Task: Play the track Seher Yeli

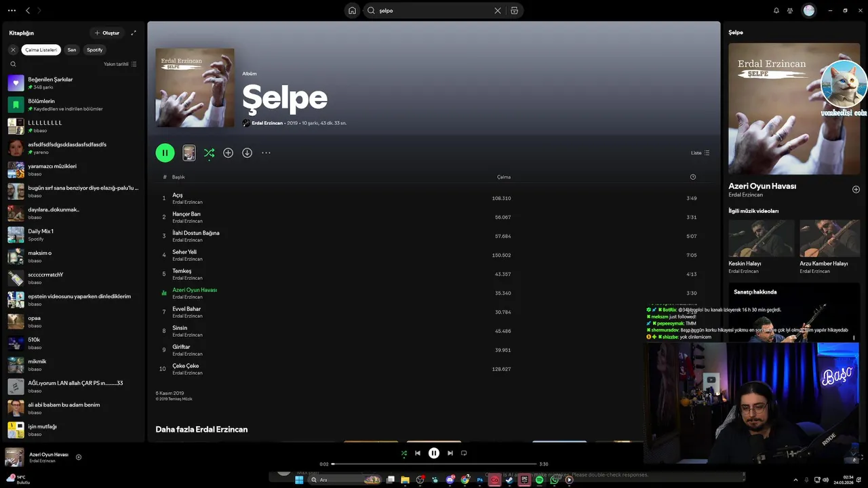Action: coord(433,255)
